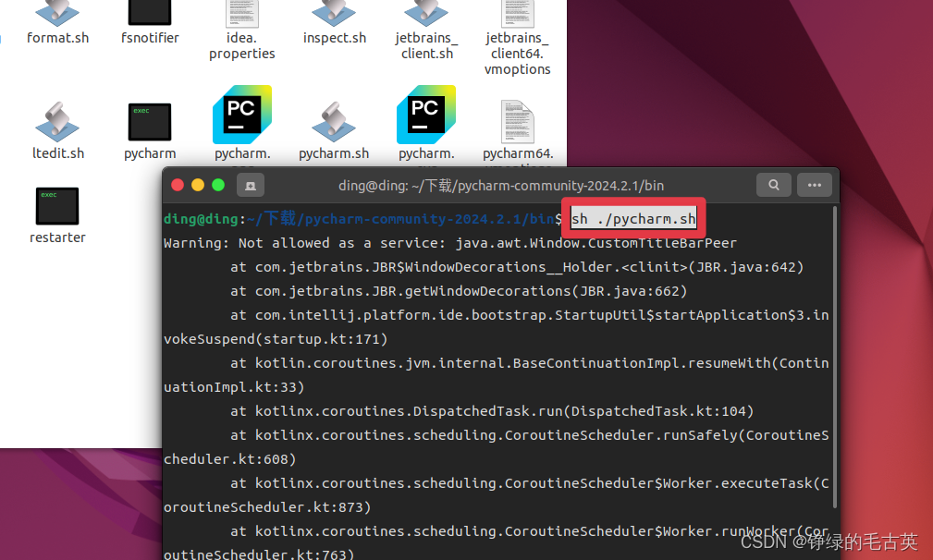Click the terminal window title text

pyautogui.click(x=501, y=186)
